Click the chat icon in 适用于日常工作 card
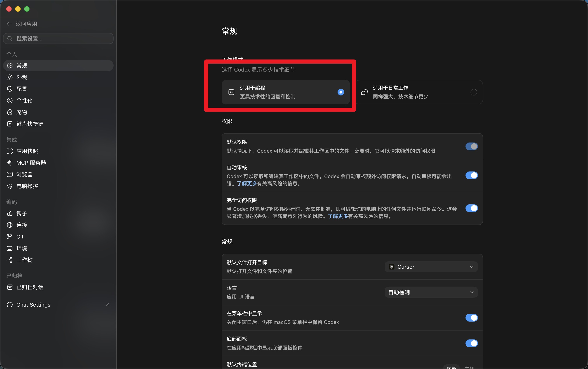The width and height of the screenshot is (588, 369). [364, 92]
